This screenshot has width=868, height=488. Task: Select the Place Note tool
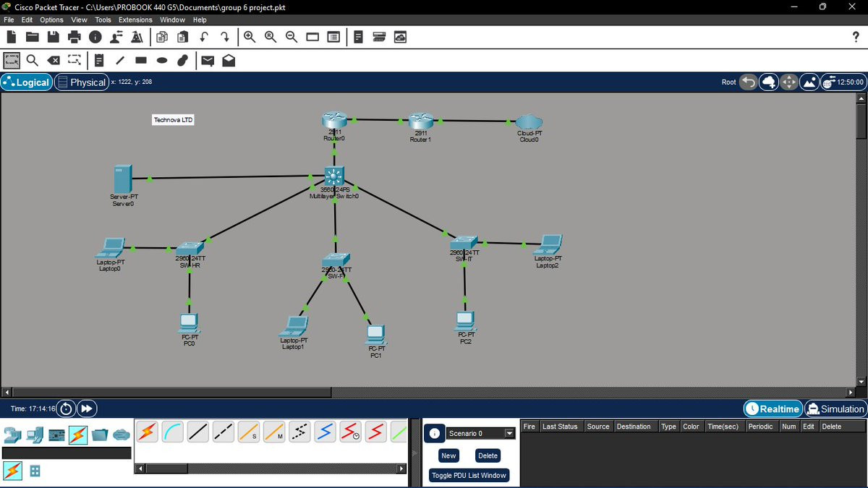point(100,60)
